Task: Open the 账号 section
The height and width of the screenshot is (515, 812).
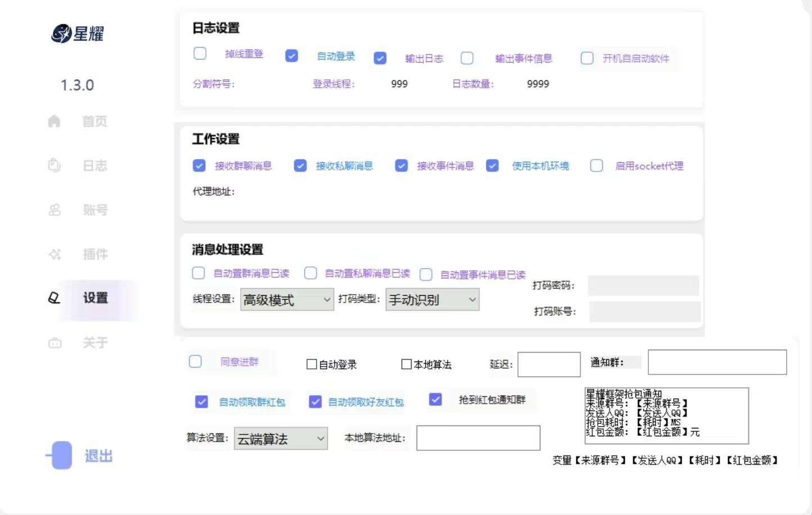Action: [95, 210]
